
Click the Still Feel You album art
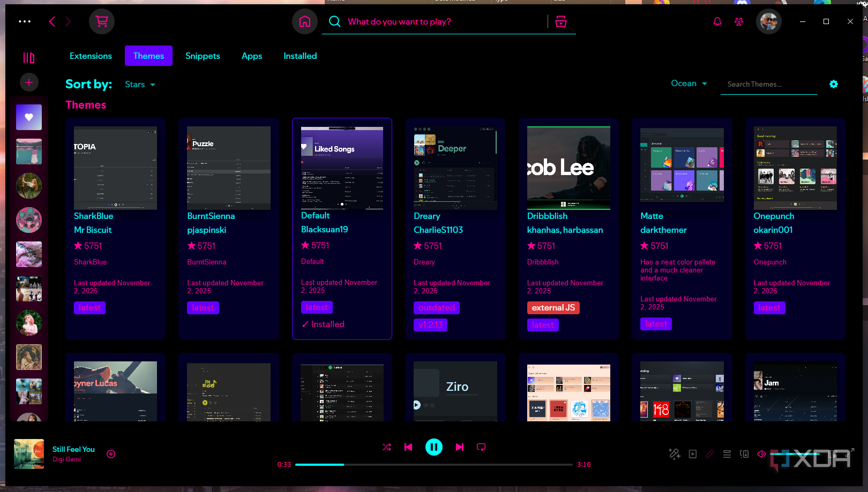pyautogui.click(x=29, y=454)
